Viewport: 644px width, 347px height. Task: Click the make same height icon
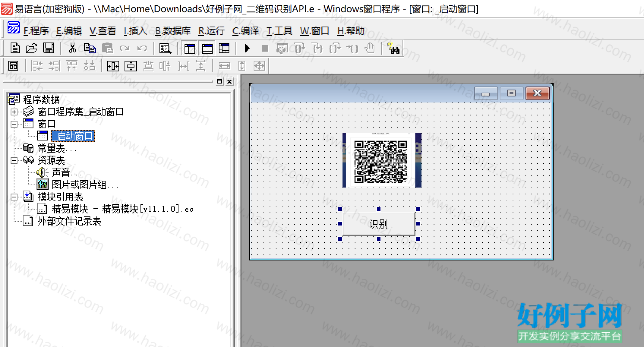click(x=242, y=66)
